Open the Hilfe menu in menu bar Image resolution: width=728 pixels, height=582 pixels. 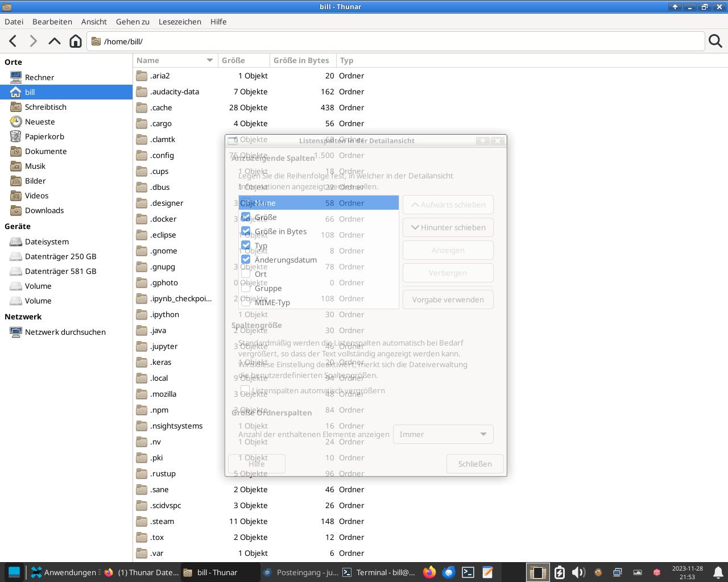click(x=218, y=22)
